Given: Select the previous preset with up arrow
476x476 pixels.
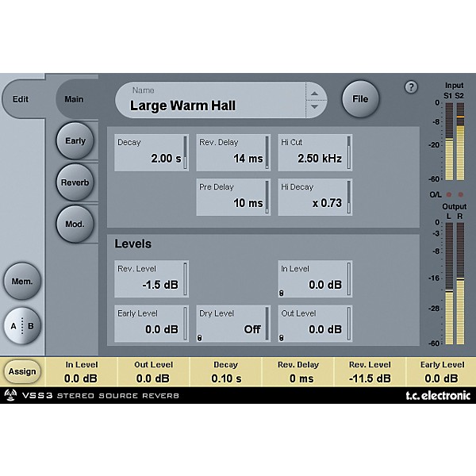Looking at the screenshot, I should coord(316,94).
